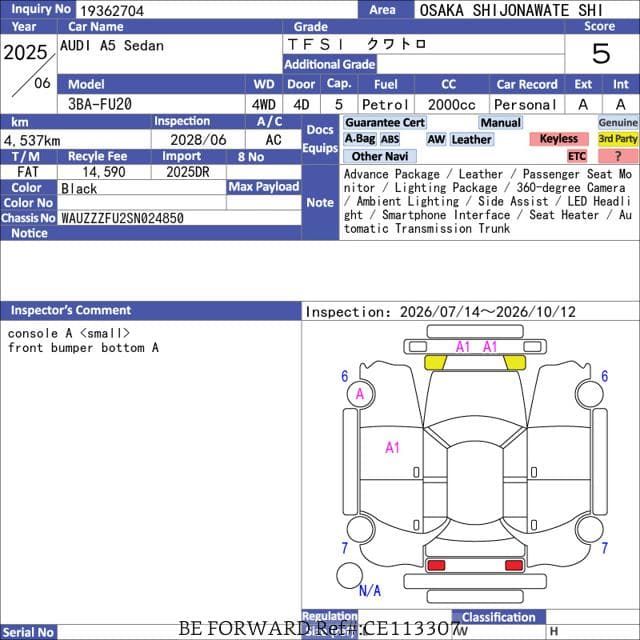Select the Docs label
The width and height of the screenshot is (640, 640).
pyautogui.click(x=320, y=130)
